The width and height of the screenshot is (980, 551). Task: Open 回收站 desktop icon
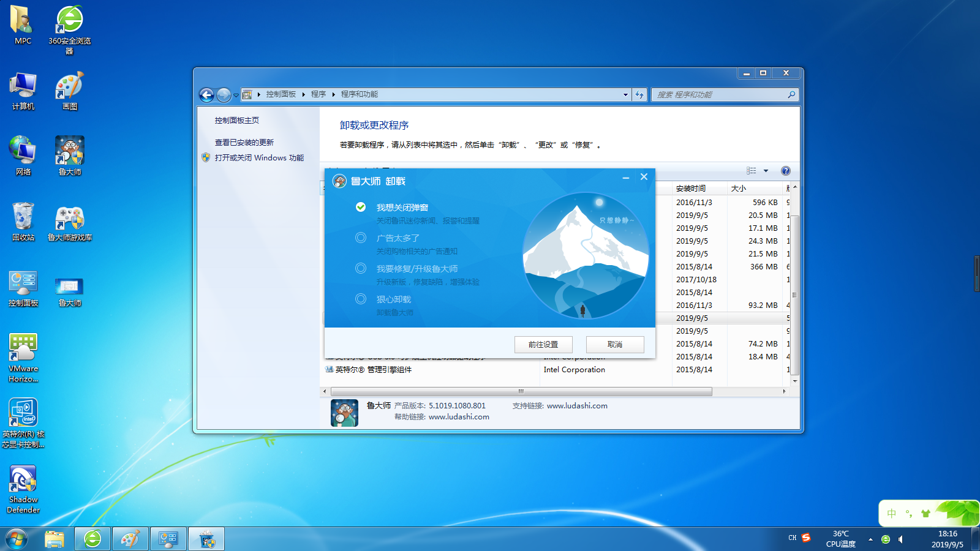click(23, 221)
